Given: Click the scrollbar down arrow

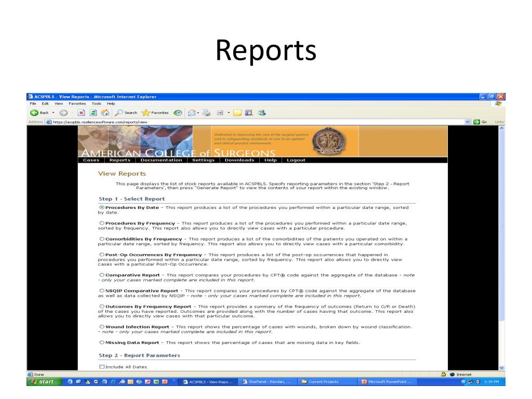Looking at the screenshot, I should (501, 368).
